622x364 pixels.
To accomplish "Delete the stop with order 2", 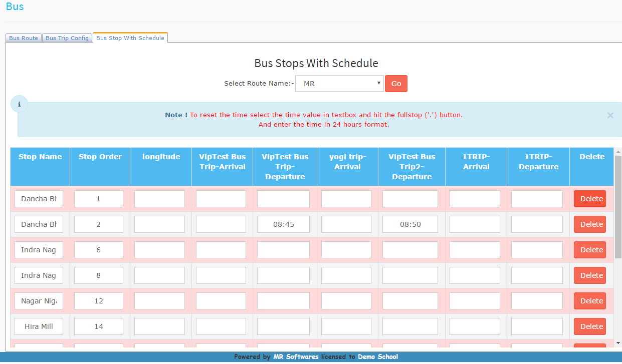I will pos(591,224).
